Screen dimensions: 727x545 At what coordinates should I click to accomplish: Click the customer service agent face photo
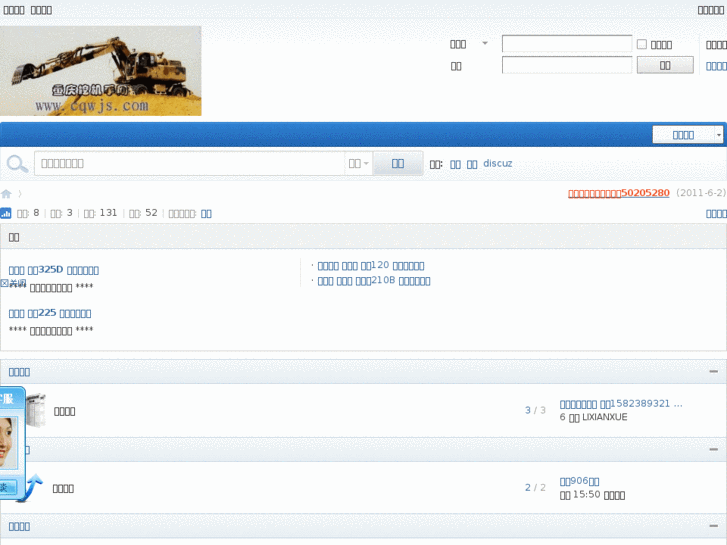8,442
